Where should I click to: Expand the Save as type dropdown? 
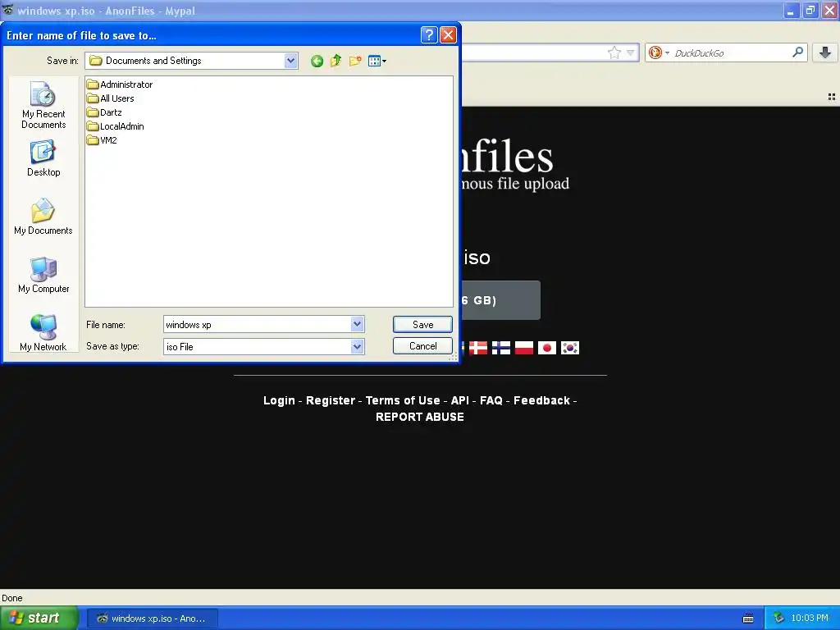tap(358, 347)
